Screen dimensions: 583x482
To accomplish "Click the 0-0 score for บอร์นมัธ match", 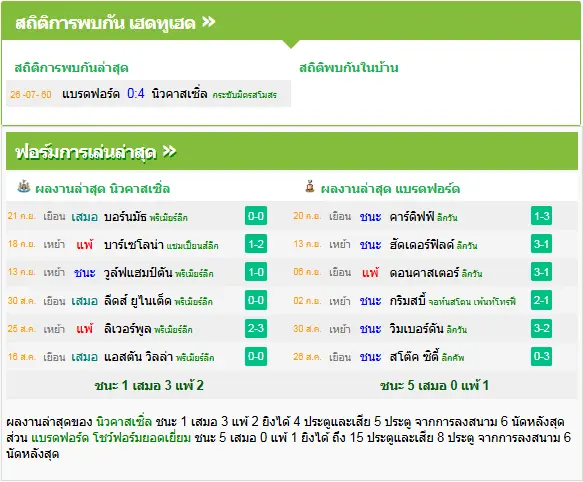I will coord(256,216).
